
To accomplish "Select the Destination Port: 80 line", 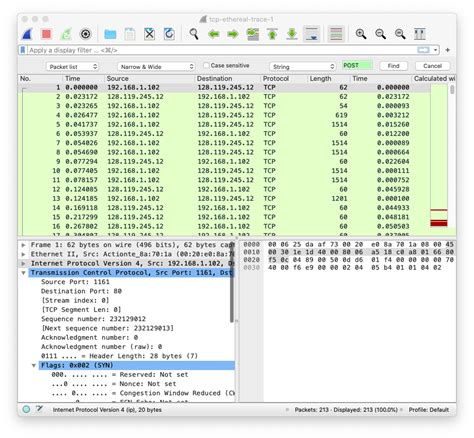I will pos(81,291).
